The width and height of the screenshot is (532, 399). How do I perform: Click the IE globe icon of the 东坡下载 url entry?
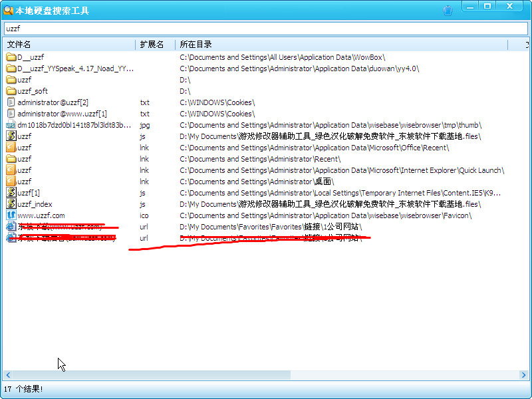click(11, 226)
